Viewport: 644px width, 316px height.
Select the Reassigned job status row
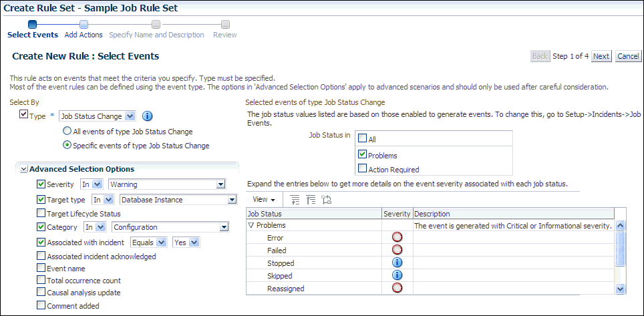[431, 289]
